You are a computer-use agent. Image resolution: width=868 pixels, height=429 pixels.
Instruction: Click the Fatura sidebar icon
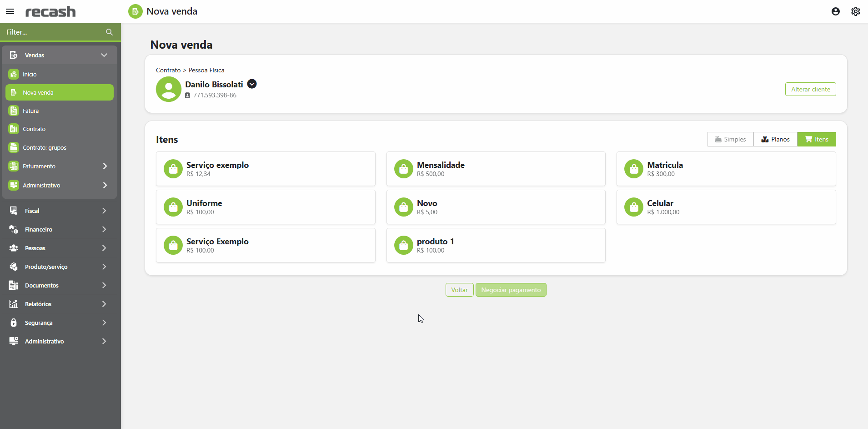tap(14, 111)
